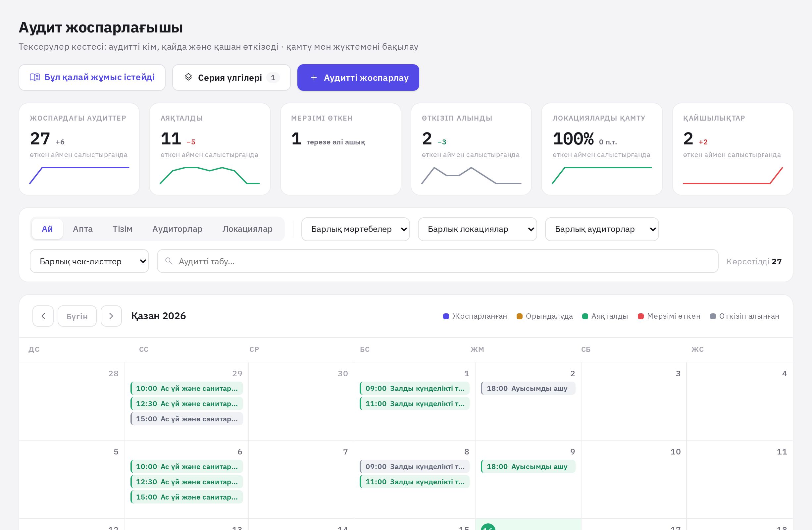Click the orange 'Орындалуда' legend swatch
Screen dimensions: 812x530
coord(520,316)
